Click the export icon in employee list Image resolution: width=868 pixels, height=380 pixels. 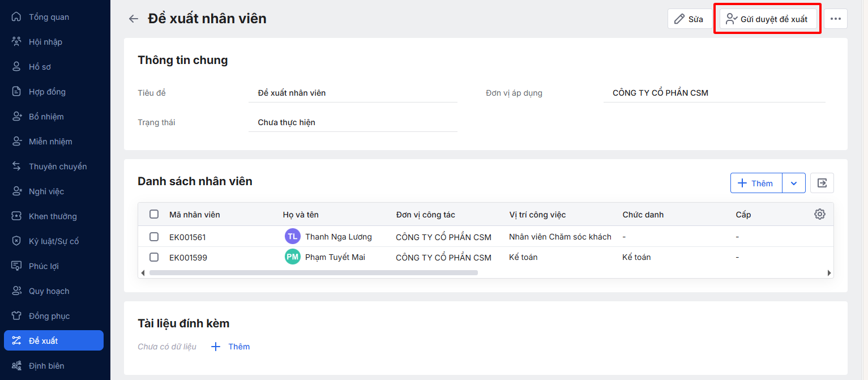tap(822, 183)
